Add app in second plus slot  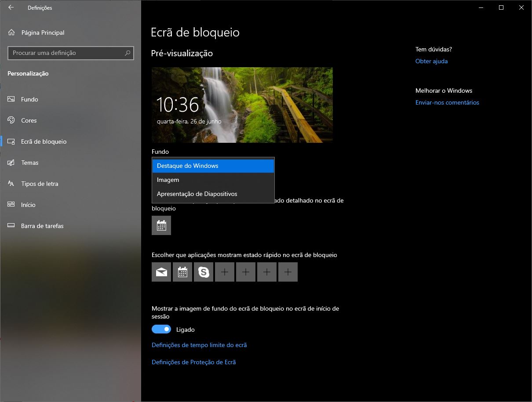click(246, 272)
